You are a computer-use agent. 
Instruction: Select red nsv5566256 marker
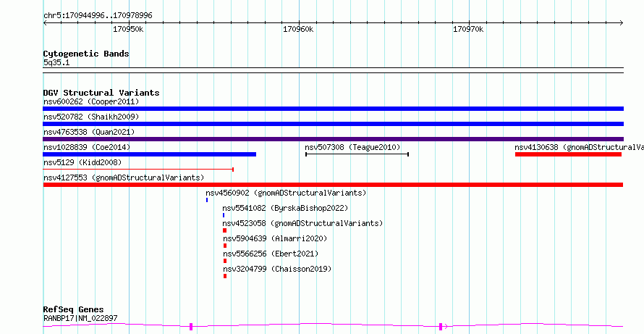coord(225,261)
